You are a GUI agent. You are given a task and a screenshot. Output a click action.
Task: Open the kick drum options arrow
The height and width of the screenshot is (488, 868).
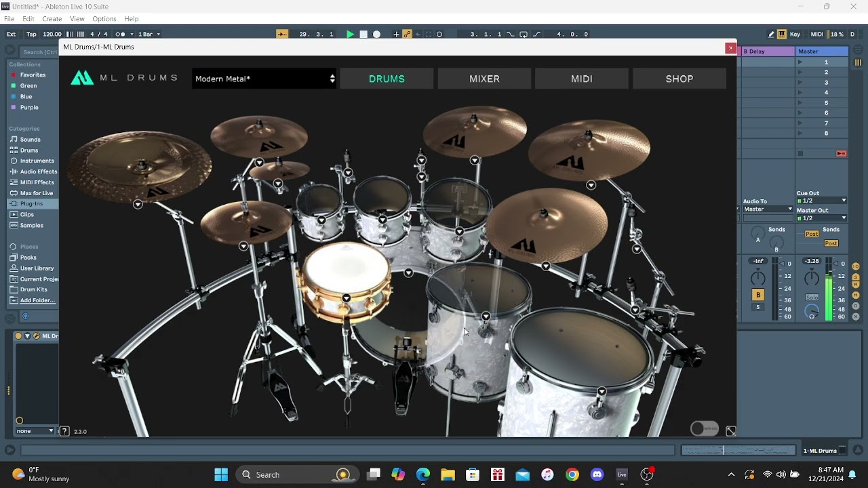pos(408,272)
